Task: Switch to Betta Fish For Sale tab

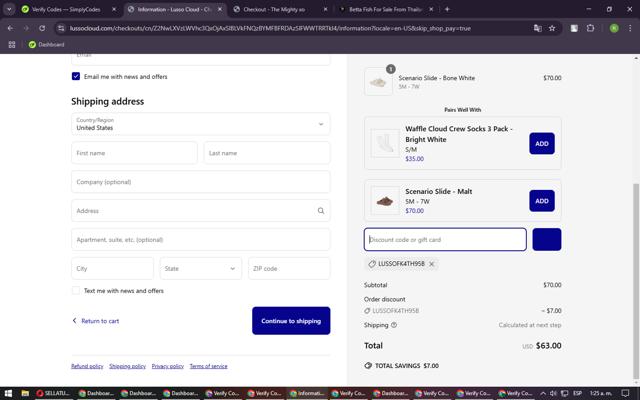Action: [x=384, y=9]
